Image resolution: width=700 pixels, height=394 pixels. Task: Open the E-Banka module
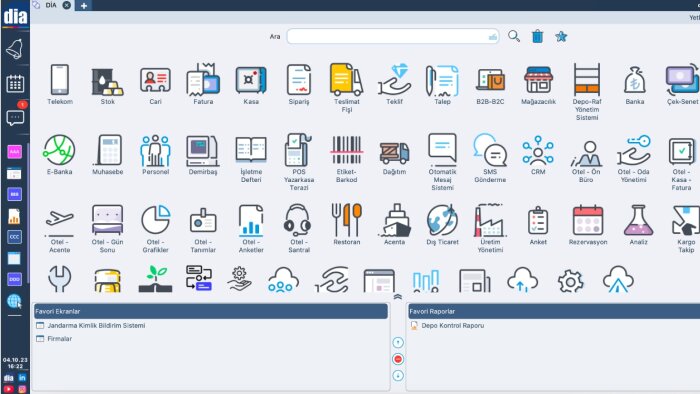pos(59,154)
